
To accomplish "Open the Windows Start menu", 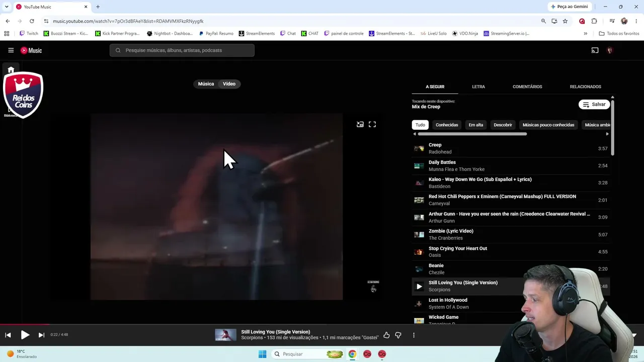I will coord(262,354).
